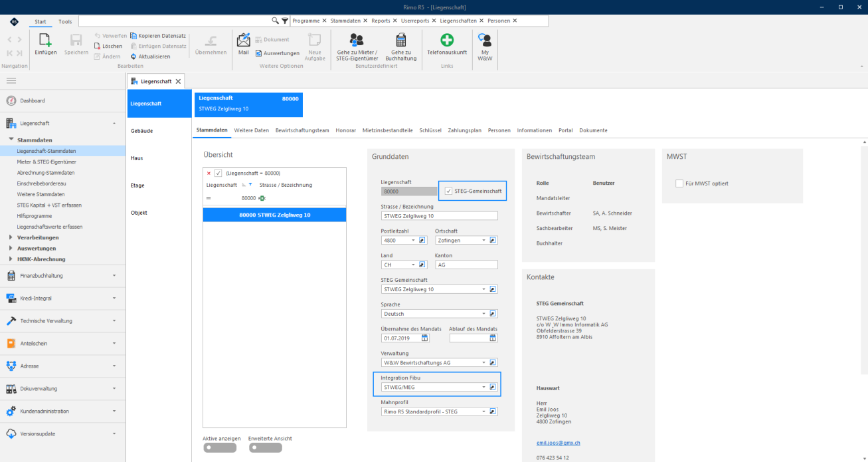Open Postleitzahl lookup button
The width and height of the screenshot is (868, 462).
click(x=422, y=240)
